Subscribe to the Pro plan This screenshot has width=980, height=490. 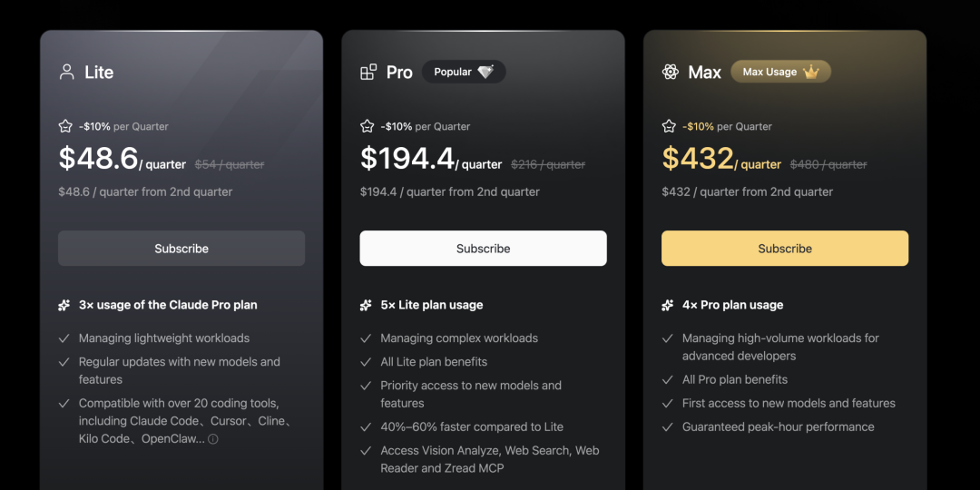click(x=483, y=249)
